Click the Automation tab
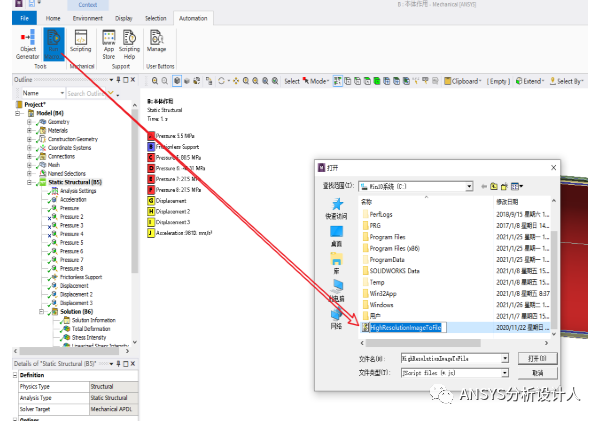 [x=193, y=18]
